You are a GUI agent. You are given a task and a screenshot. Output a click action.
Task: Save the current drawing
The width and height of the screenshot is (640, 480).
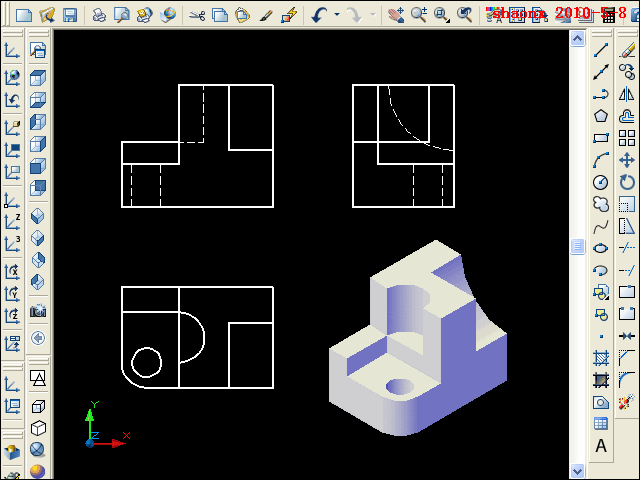(70, 15)
